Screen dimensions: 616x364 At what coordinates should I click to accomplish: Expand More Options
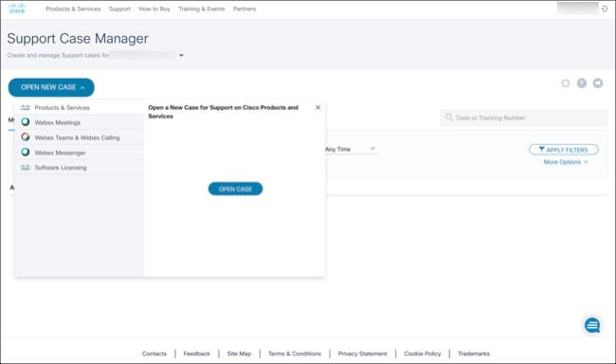click(566, 162)
